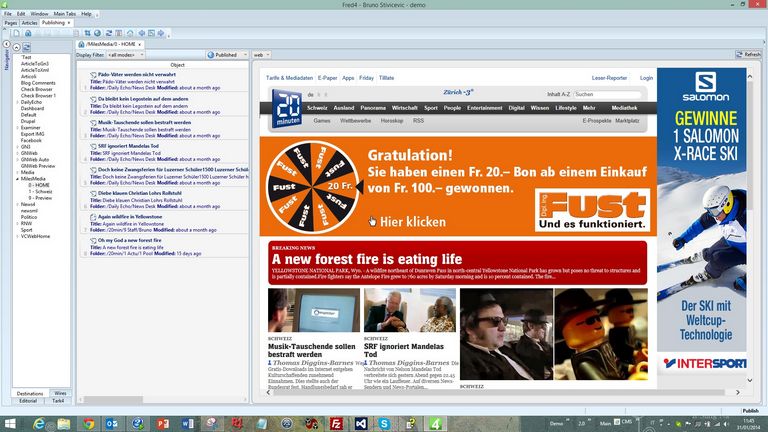The height and width of the screenshot is (432, 768).
Task: Collapse the Navigator side panel arrow
Action: click(x=6, y=44)
